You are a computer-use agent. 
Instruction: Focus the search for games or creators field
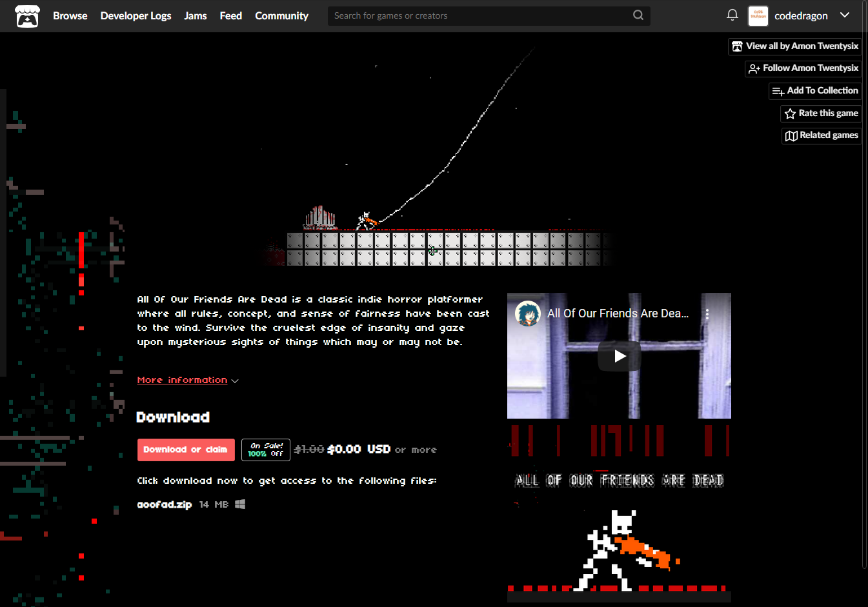[489, 15]
